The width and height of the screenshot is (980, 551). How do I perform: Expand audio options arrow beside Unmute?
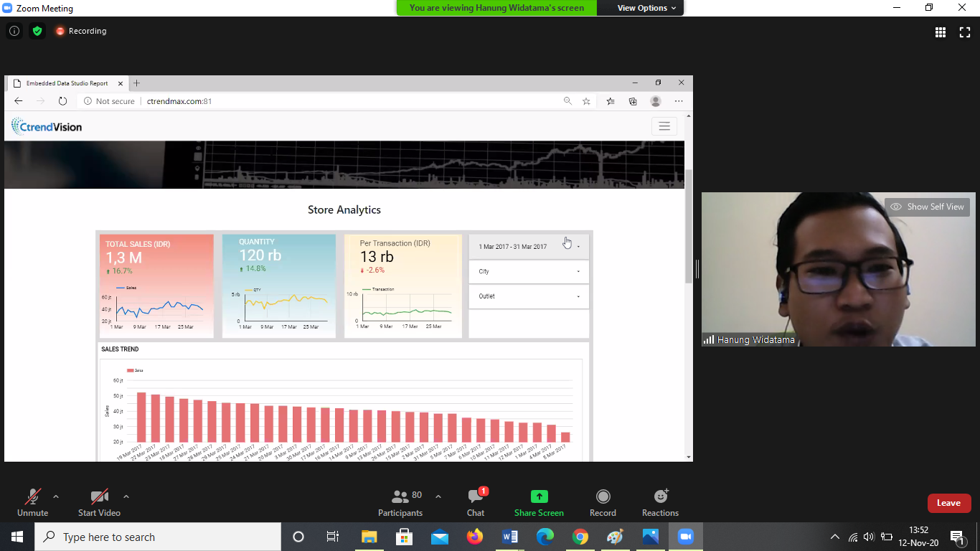point(56,496)
